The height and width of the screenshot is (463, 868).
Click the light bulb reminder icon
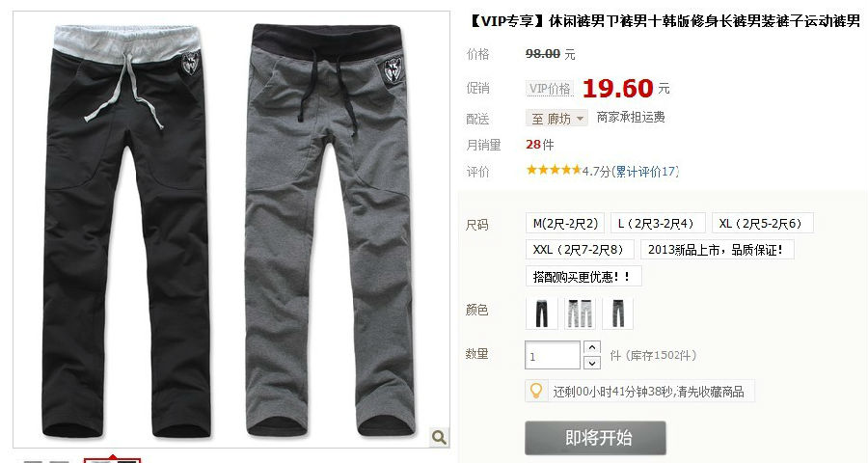coord(536,391)
